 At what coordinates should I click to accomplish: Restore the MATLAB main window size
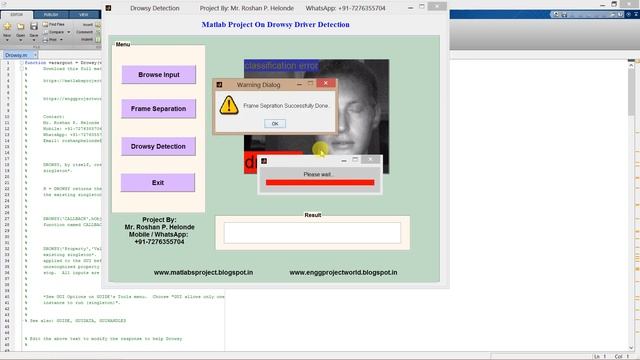click(614, 4)
